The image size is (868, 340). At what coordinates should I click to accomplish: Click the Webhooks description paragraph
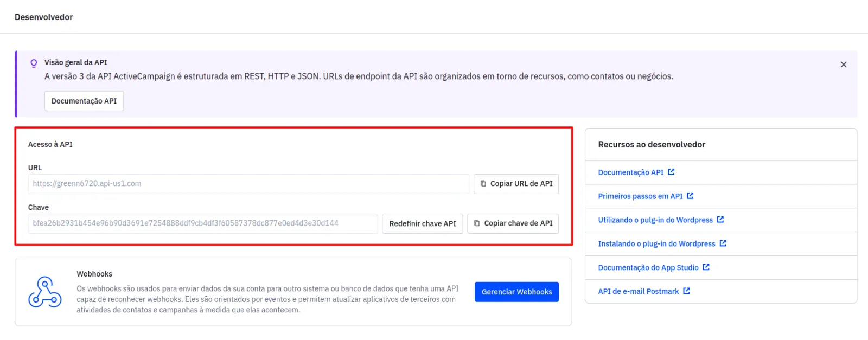point(267,299)
